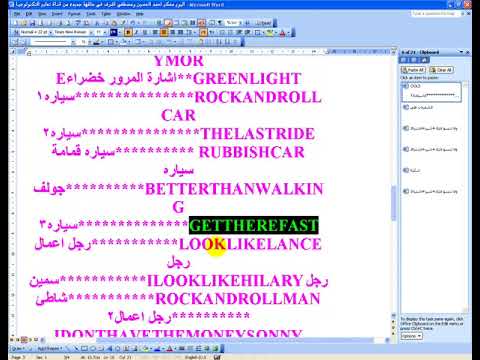
Task: Switch to Normal view button at bottom
Action: tap(11, 340)
